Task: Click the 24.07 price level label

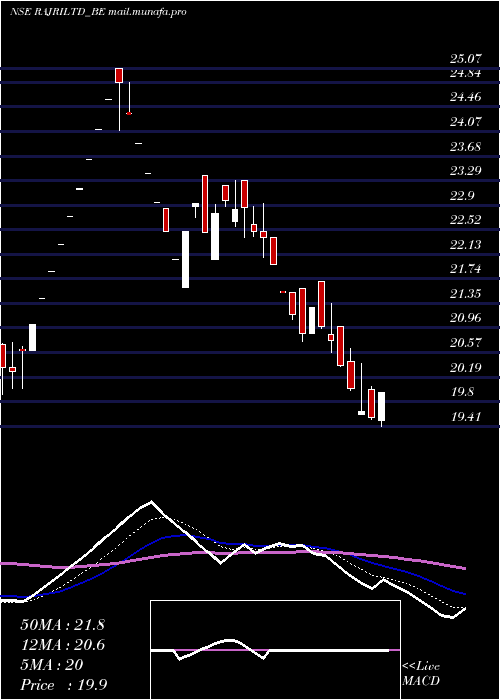Action: [x=466, y=121]
